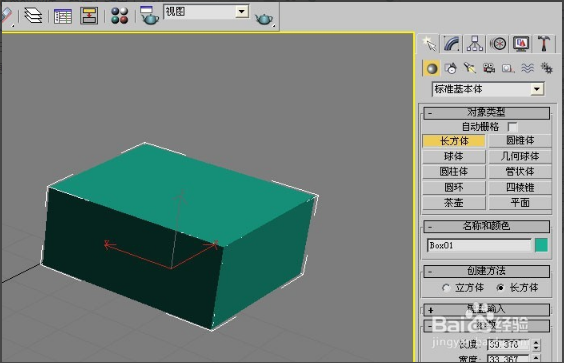Switch to Modify command panel tab

pyautogui.click(x=452, y=44)
